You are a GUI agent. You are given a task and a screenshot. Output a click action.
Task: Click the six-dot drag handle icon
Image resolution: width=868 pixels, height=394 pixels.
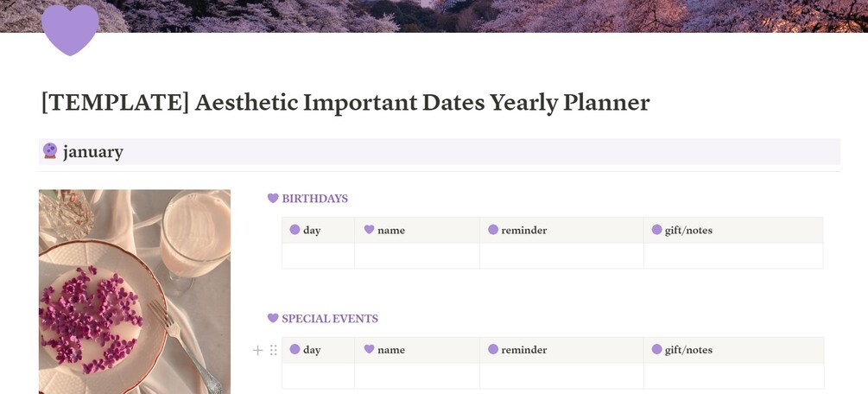click(273, 350)
